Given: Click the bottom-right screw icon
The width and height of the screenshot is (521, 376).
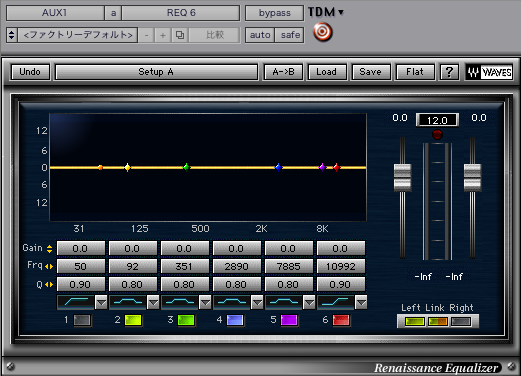Looking at the screenshot, I should click(x=512, y=366).
